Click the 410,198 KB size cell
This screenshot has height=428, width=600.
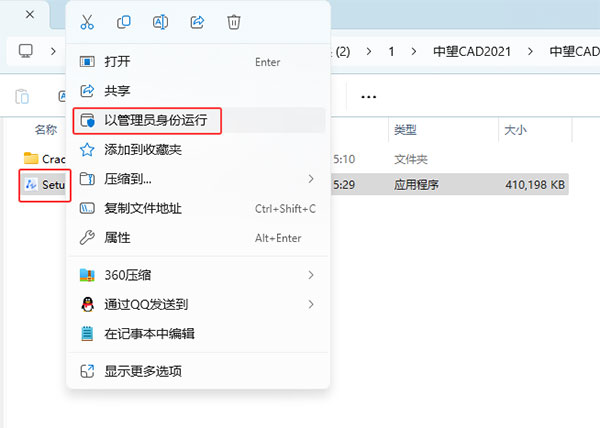pos(535,185)
